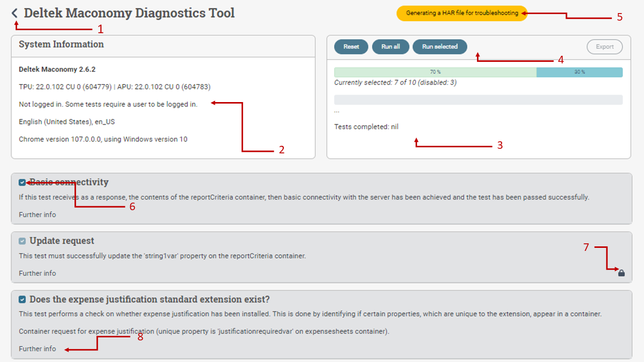
Task: Toggle the Basic connectivity checkbox
Action: pyautogui.click(x=22, y=183)
